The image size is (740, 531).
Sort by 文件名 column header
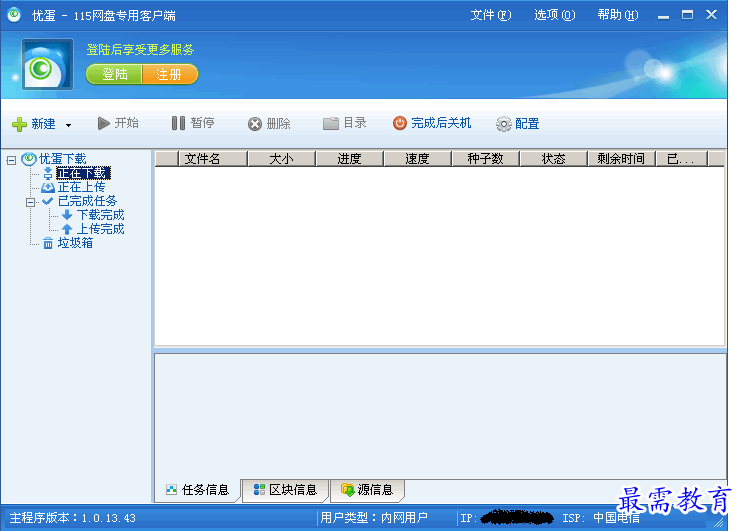pos(213,159)
